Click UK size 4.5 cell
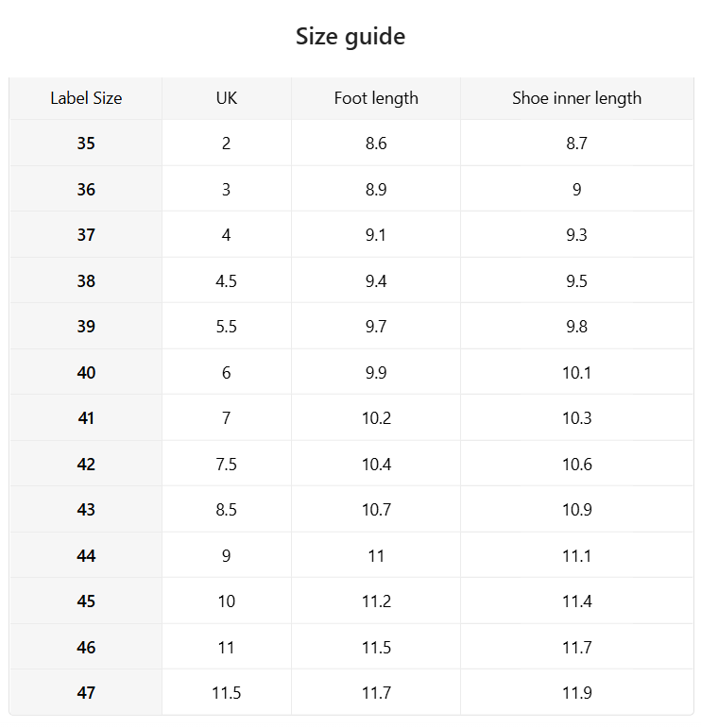 [x=227, y=281]
